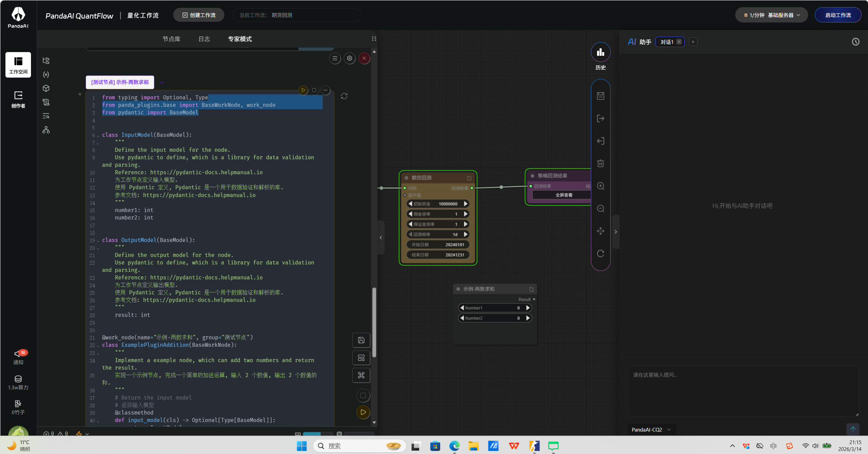The image size is (868, 454).
Task: Zoom in on the canvas
Action: (600, 186)
